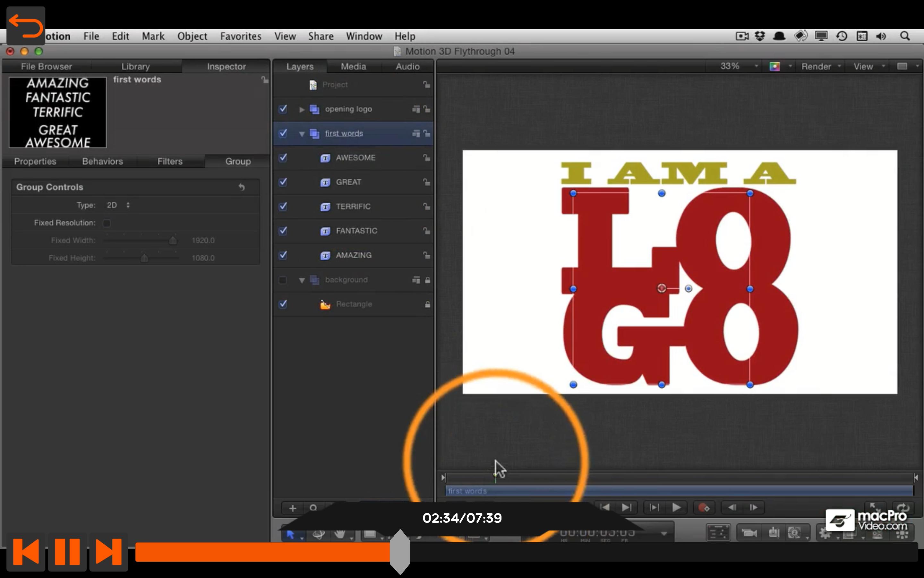Open the Share menu
Screen dimensions: 924x578
pos(321,36)
